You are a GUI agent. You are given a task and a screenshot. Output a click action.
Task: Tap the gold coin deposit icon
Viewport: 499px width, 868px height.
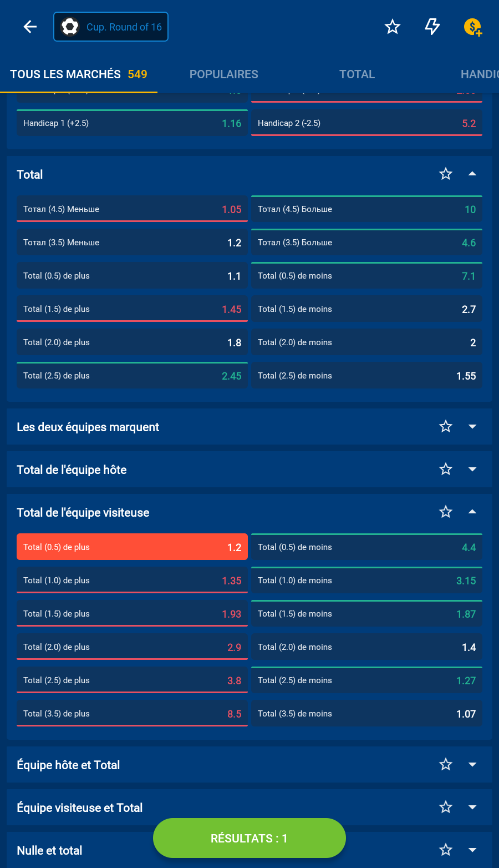click(x=472, y=27)
